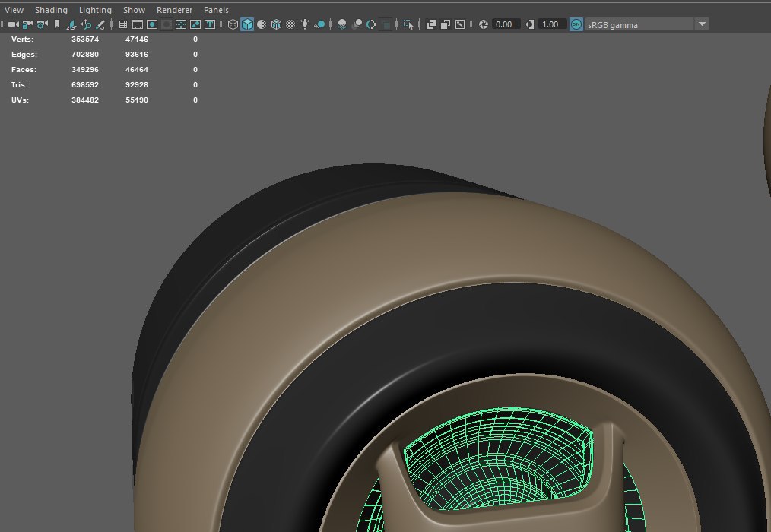Open the Renderer menu
The height and width of the screenshot is (532, 771).
pyautogui.click(x=175, y=10)
